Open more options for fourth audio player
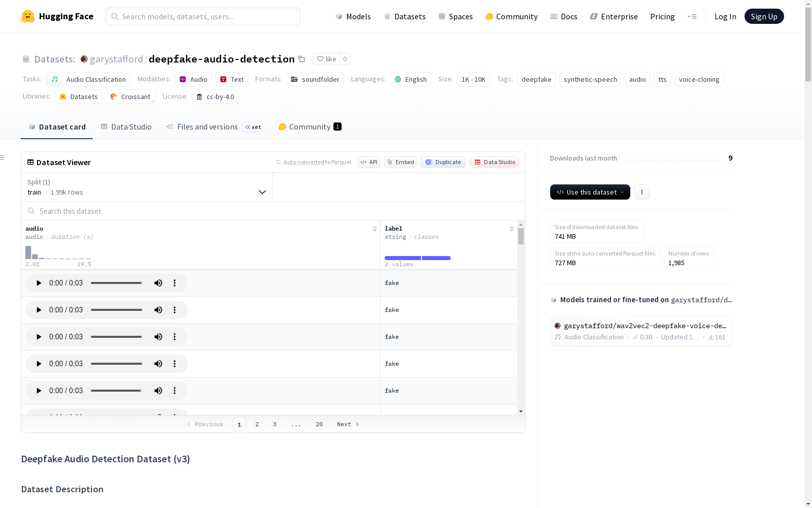This screenshot has width=812, height=508. [x=175, y=364]
